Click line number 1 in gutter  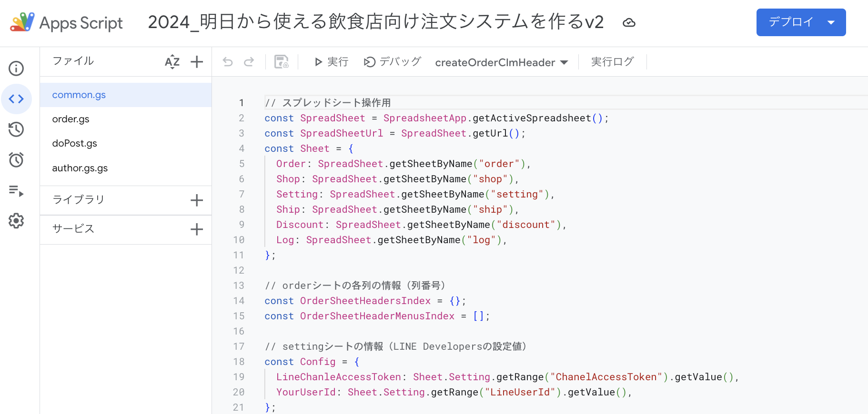point(242,103)
